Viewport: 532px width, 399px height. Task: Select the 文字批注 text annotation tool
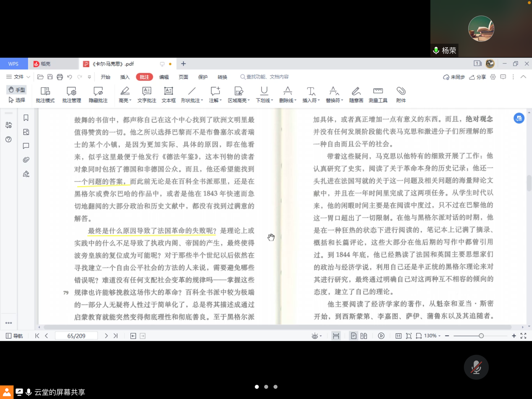(147, 94)
